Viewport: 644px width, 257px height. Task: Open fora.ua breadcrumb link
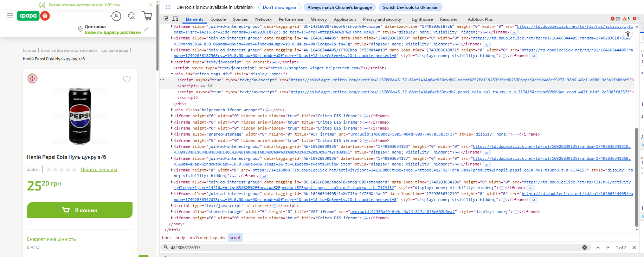[x=30, y=50]
